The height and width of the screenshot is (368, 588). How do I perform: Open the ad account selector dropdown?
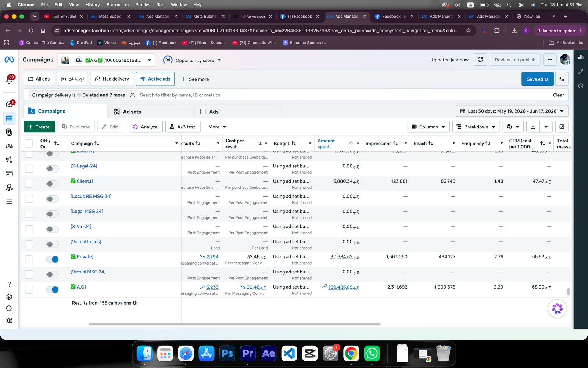(x=107, y=60)
